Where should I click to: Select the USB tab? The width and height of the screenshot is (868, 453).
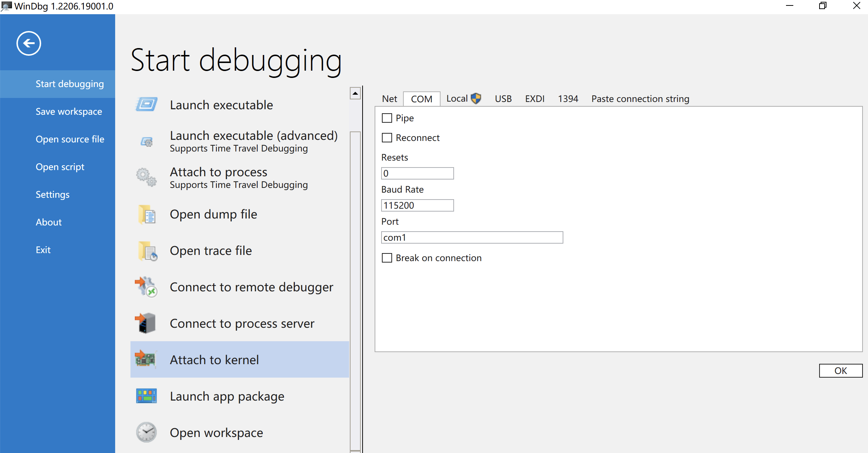[x=502, y=99]
